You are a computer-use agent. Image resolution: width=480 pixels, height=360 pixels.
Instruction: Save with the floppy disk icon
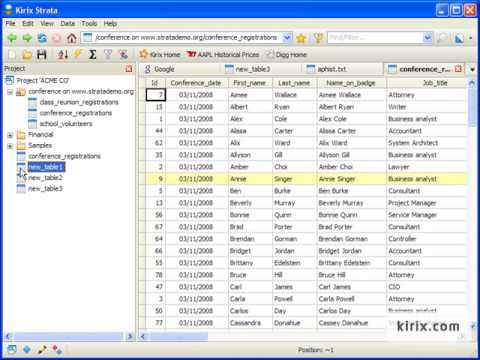pyautogui.click(x=42, y=54)
